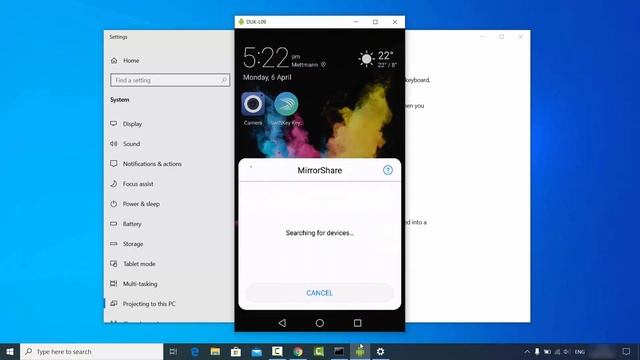Open Task View from the taskbar
Image resolution: width=640 pixels, height=360 pixels.
click(x=173, y=351)
